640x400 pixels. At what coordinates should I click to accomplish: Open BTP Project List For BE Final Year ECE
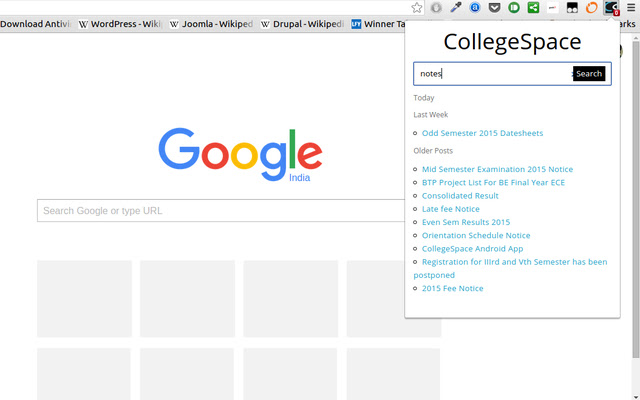point(493,182)
